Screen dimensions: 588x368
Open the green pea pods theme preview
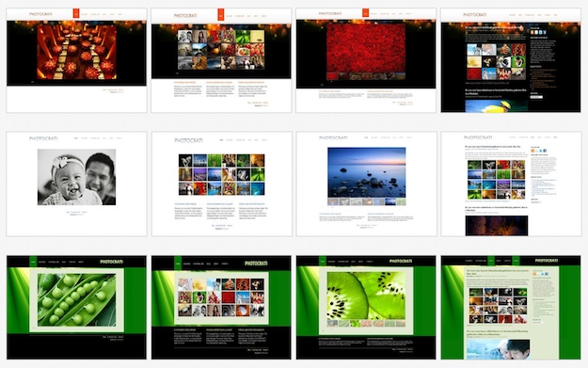point(76,308)
